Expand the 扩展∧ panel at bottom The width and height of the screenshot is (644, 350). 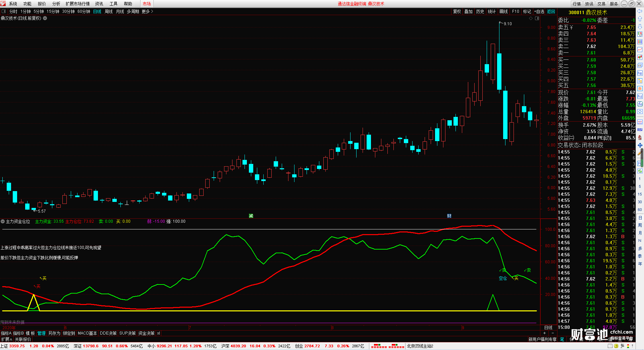click(7, 339)
